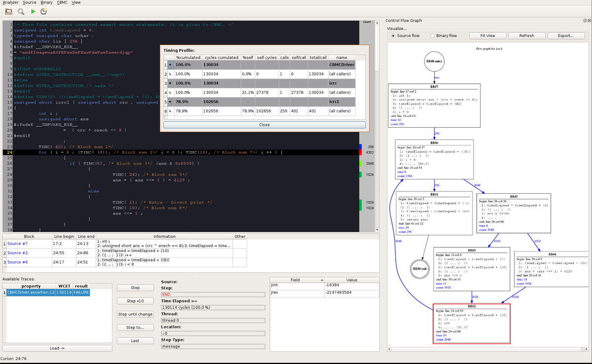Viewport: 592px width, 364px height.
Task: Click the BB#8 entry circle node
Action: 435,61
